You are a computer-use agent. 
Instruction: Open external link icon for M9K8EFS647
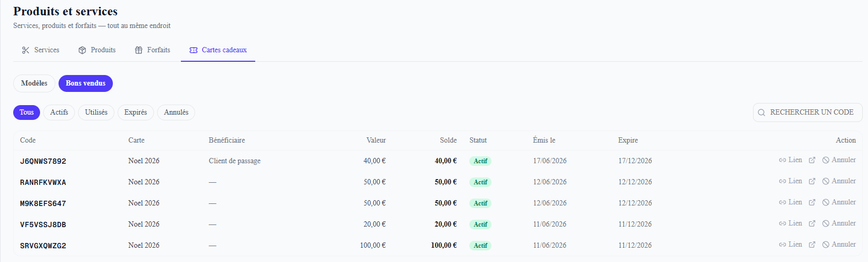(812, 202)
